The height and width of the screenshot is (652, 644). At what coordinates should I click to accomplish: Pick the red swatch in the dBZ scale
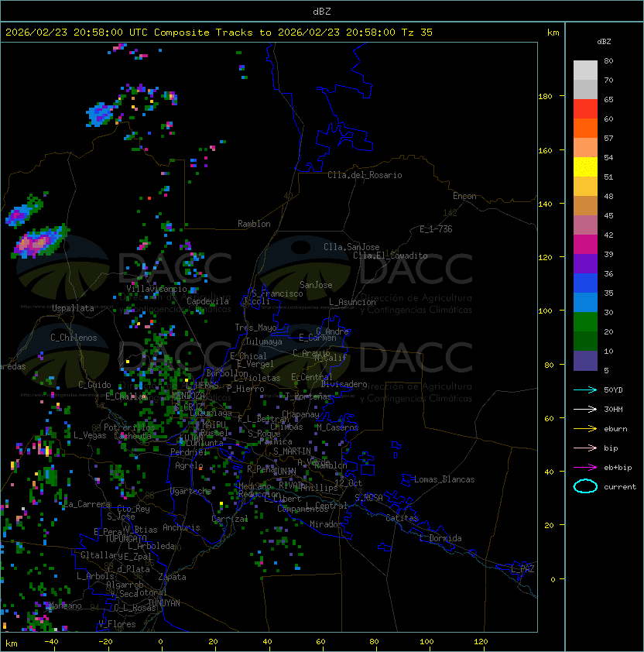585,109
